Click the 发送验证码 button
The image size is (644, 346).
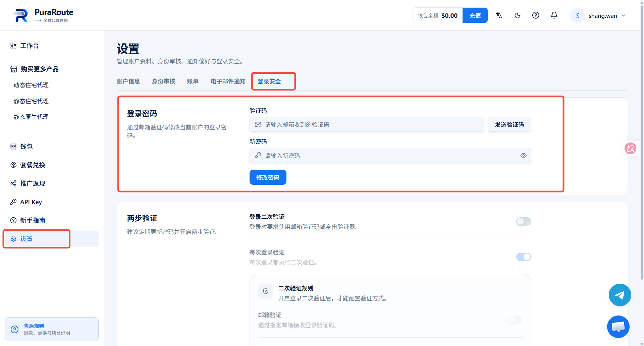509,124
